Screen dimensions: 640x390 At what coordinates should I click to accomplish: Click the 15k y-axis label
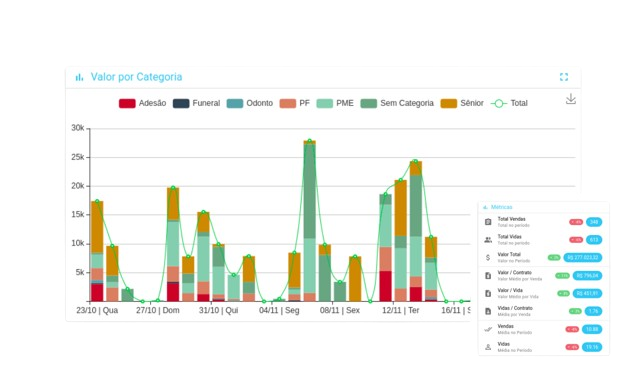78,215
